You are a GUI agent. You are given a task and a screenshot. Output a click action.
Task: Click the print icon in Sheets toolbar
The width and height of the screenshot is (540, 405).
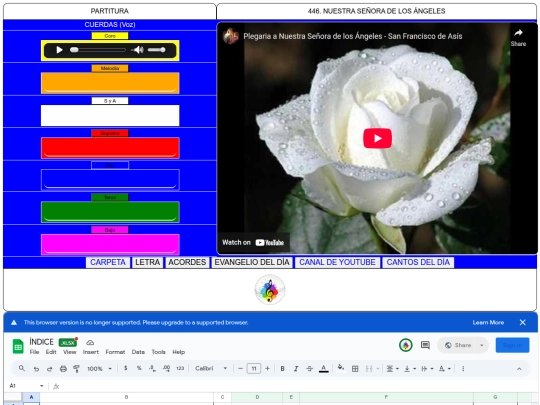[x=63, y=368]
